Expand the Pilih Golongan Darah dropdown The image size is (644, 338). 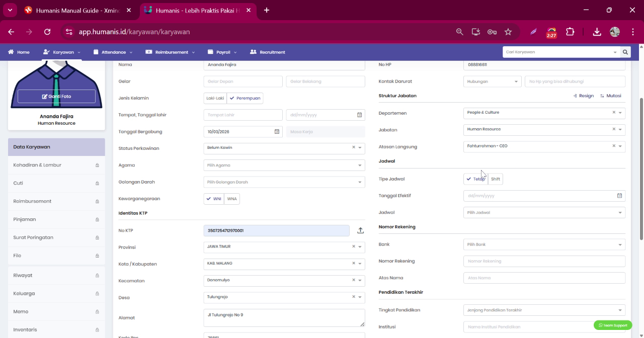[x=284, y=182]
